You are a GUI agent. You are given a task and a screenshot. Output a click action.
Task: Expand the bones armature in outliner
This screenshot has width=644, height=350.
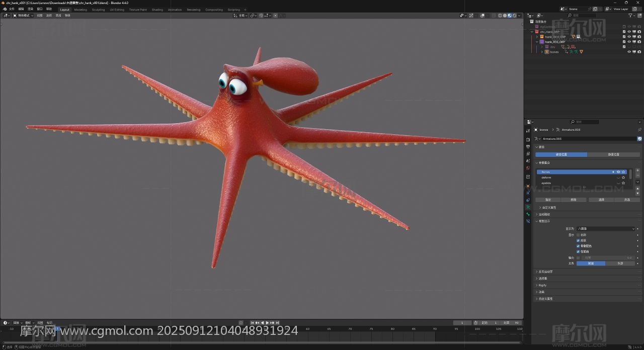(x=542, y=52)
